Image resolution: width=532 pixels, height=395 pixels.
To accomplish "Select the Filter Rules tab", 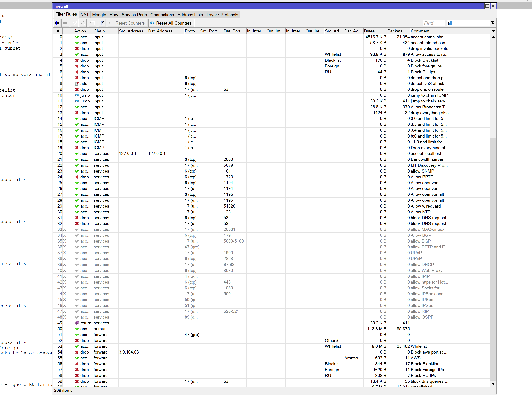I will [x=66, y=14].
